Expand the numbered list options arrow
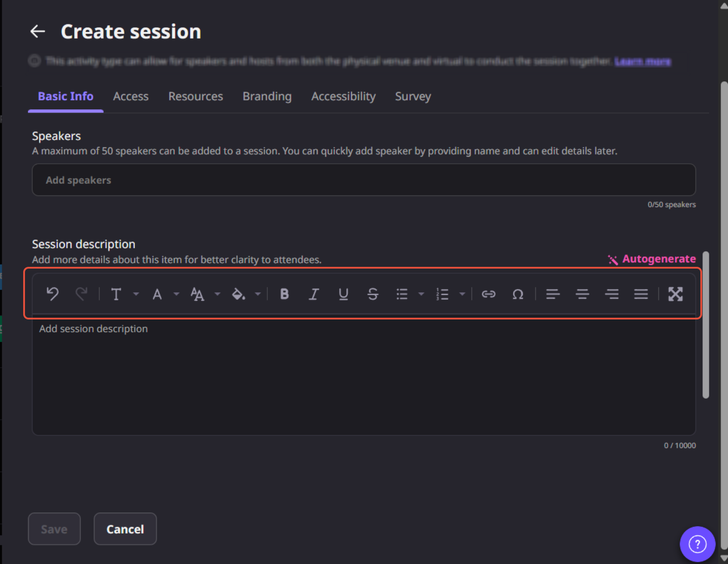This screenshot has height=564, width=728. point(462,294)
